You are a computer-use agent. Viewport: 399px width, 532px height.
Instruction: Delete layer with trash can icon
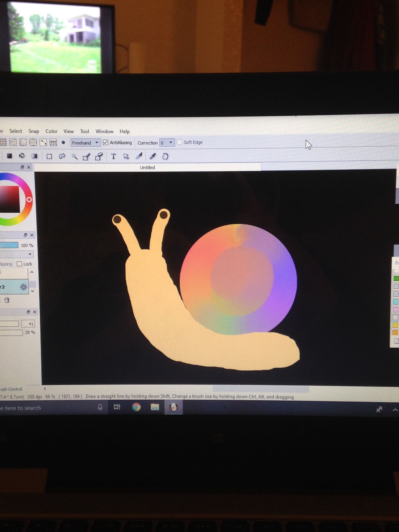(7, 300)
